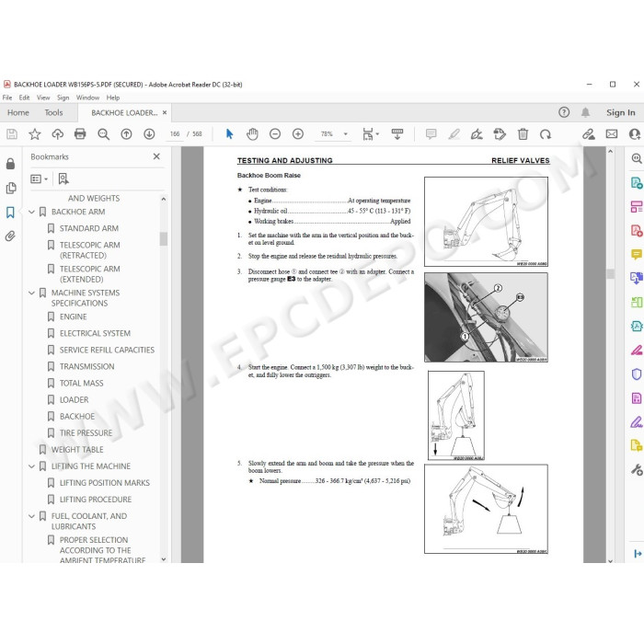The height and width of the screenshot is (644, 644).
Task: Open the File menu
Action: (x=7, y=98)
